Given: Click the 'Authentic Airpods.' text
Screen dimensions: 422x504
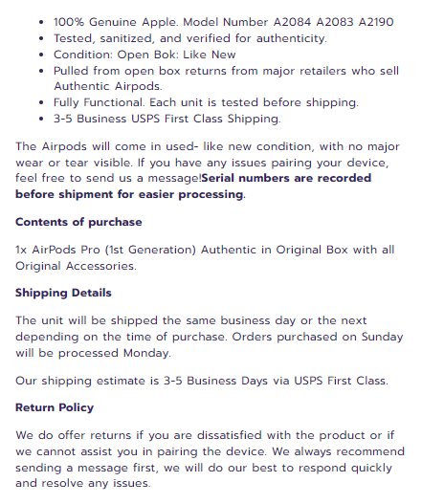Looking at the screenshot, I should coord(108,86).
